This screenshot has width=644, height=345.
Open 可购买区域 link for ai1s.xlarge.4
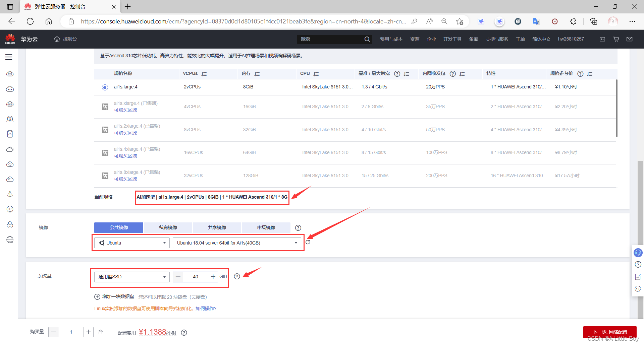pos(125,110)
